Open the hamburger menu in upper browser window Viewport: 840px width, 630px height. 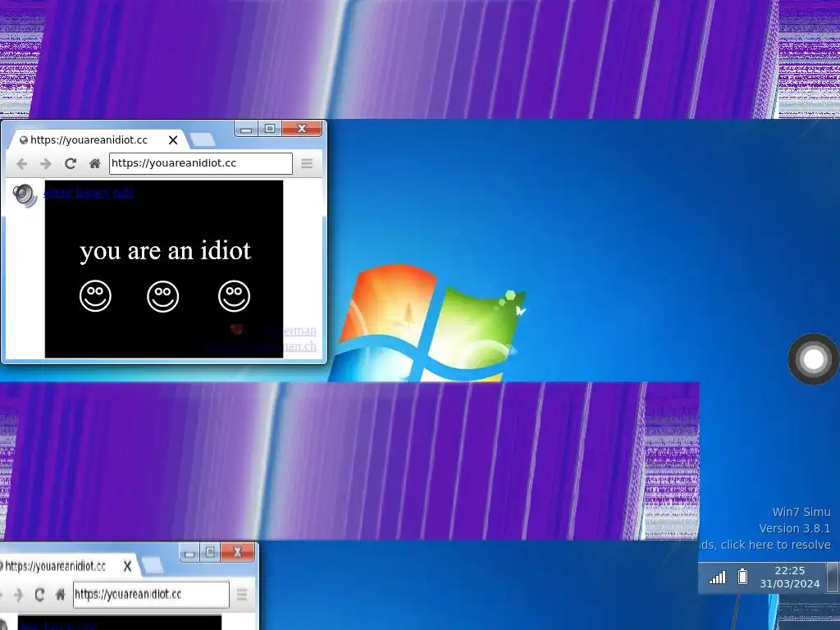coord(307,163)
